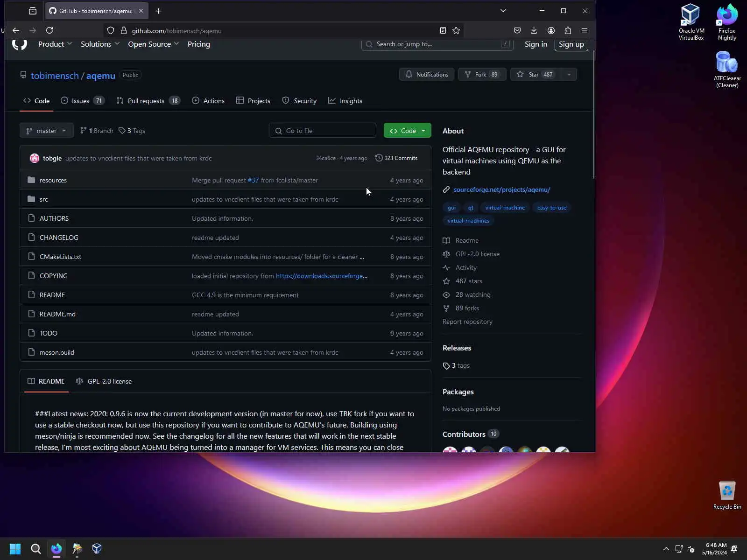Open the CHANGELOG file
Screen dimensions: 747x560
[59, 238]
